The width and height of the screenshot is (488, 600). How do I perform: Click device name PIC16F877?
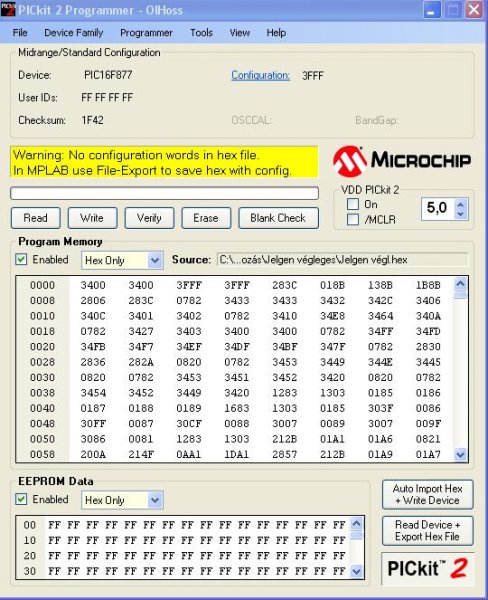point(108,75)
